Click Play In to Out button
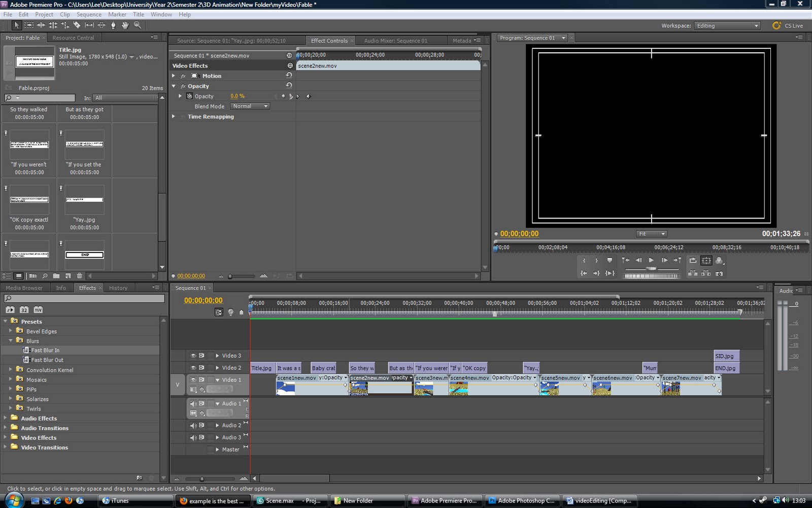Image resolution: width=812 pixels, height=508 pixels. [x=610, y=273]
